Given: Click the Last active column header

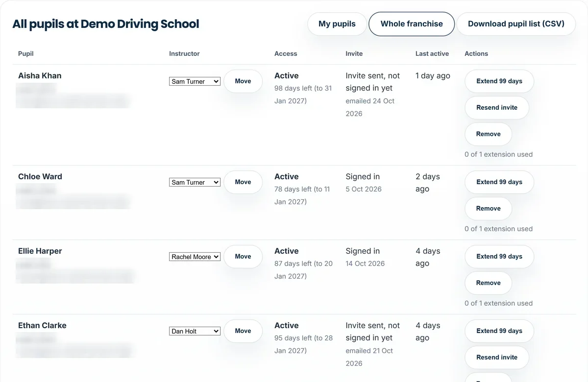Looking at the screenshot, I should (x=432, y=54).
